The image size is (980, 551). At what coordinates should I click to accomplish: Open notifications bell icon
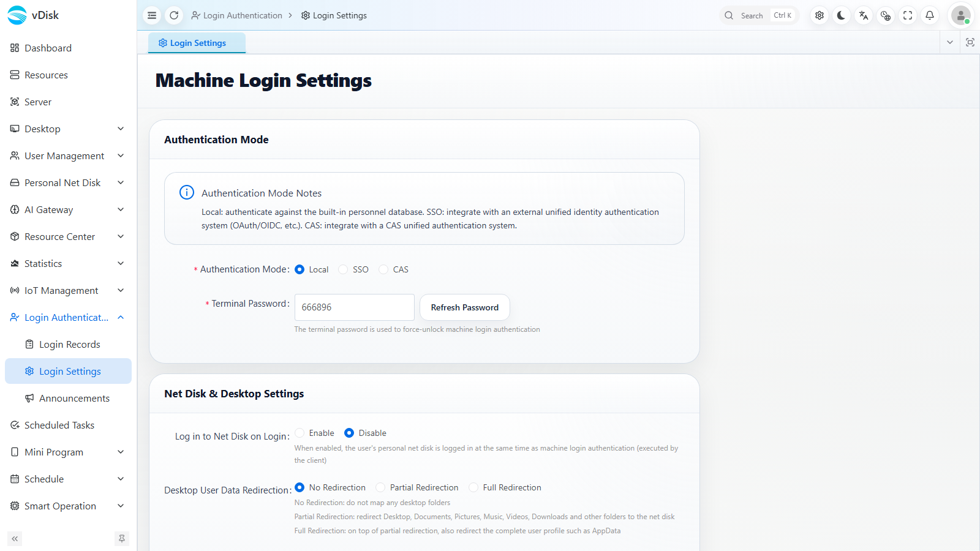pyautogui.click(x=930, y=15)
